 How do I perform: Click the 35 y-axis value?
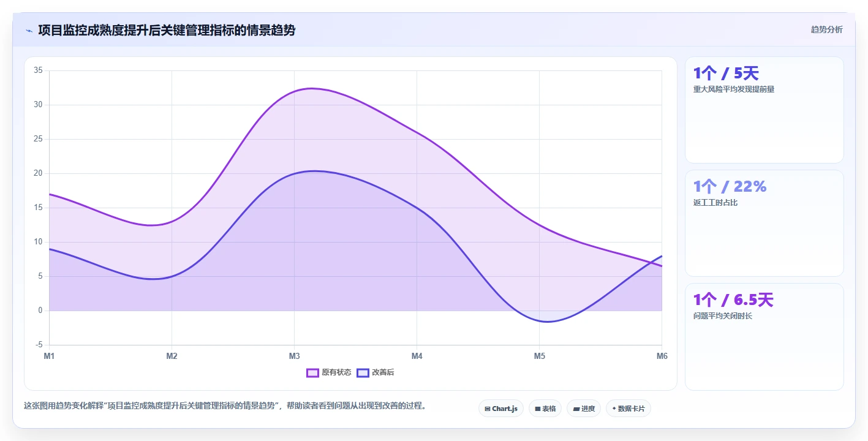coord(38,70)
